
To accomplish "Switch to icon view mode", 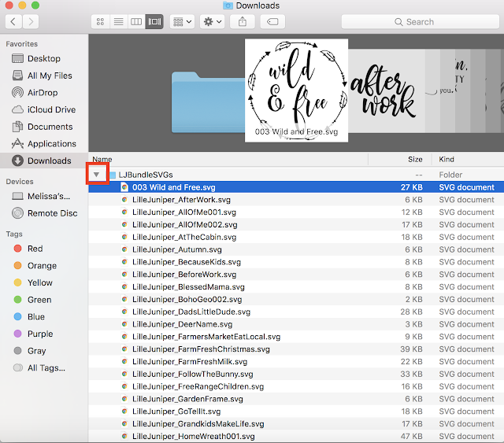I will [x=100, y=21].
